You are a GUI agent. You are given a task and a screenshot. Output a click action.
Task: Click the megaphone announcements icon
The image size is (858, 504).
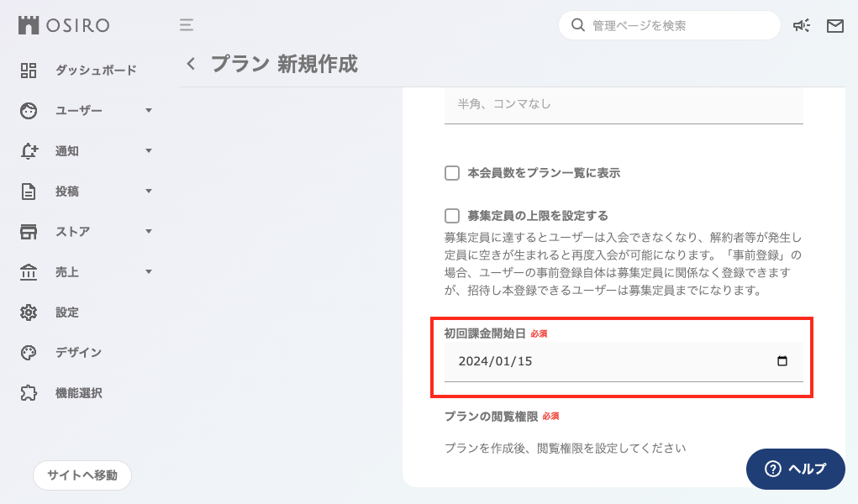click(x=801, y=26)
